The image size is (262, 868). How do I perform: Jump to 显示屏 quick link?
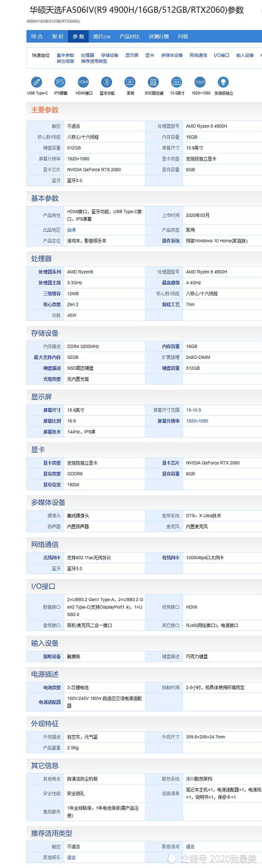tap(132, 55)
